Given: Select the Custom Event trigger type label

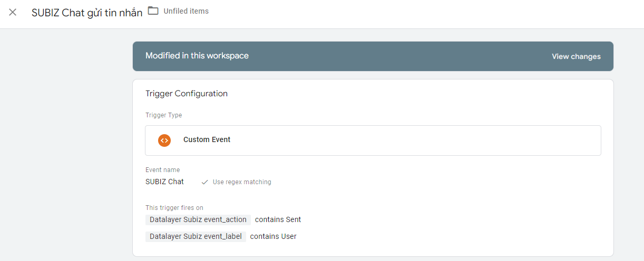Looking at the screenshot, I should coord(207,140).
